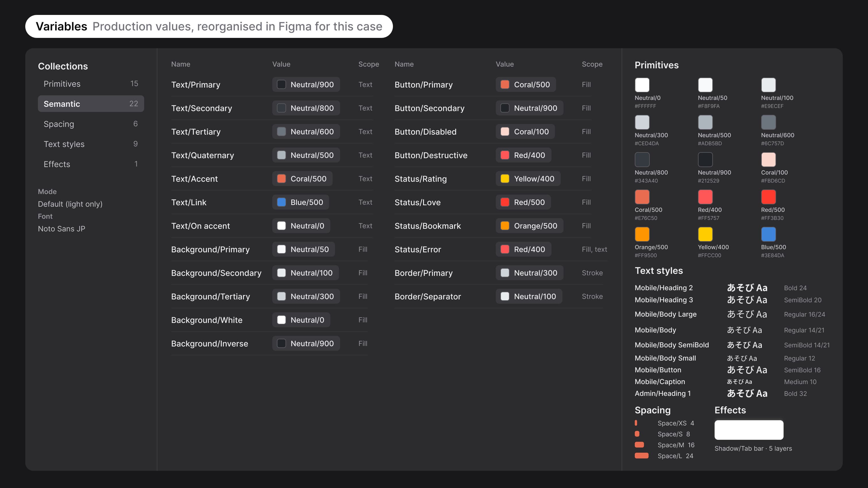Open the Spacing collection
This screenshot has height=488, width=868.
point(91,124)
